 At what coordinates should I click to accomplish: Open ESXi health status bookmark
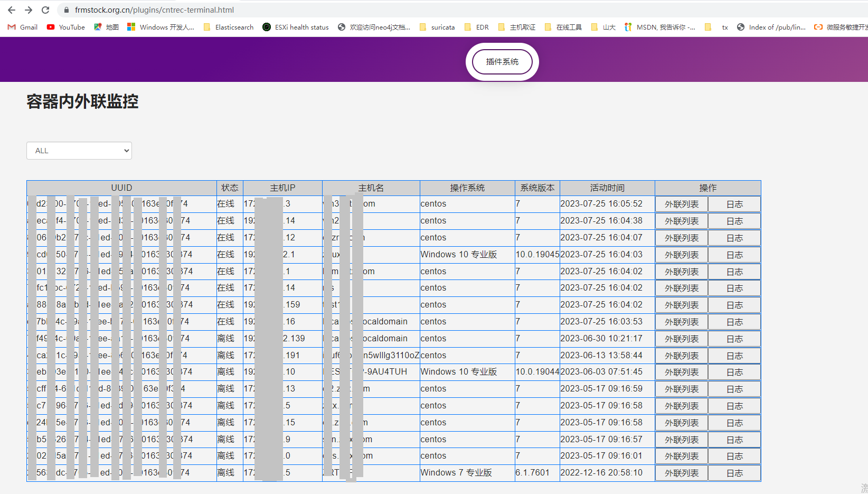(x=296, y=27)
